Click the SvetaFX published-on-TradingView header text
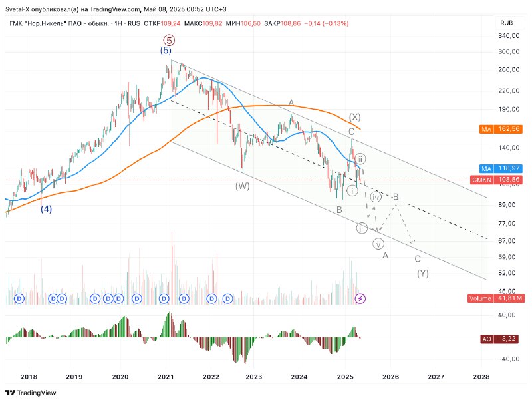532x402 pixels. pos(116,9)
